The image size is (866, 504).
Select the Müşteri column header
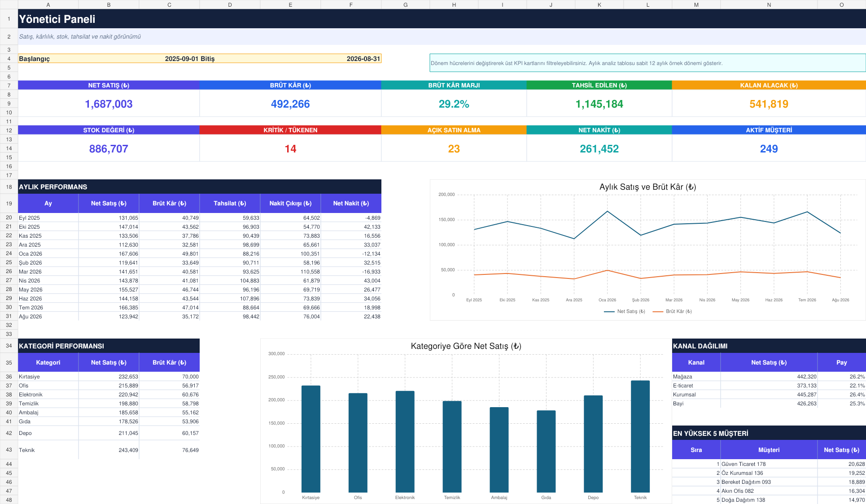tap(769, 450)
